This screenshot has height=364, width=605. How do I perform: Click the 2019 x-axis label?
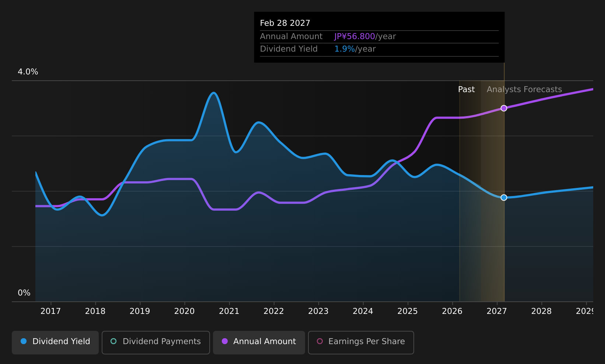[140, 311]
